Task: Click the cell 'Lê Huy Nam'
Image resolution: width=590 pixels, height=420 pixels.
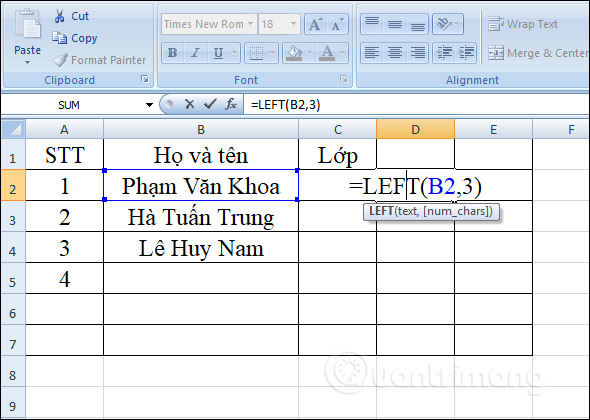Action: (x=201, y=248)
